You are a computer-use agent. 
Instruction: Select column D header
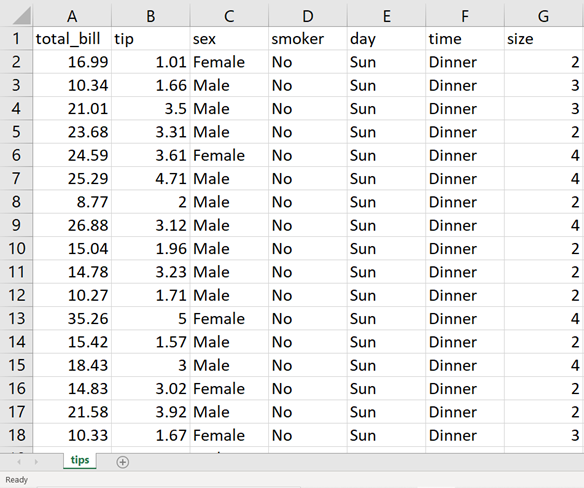pos(308,16)
